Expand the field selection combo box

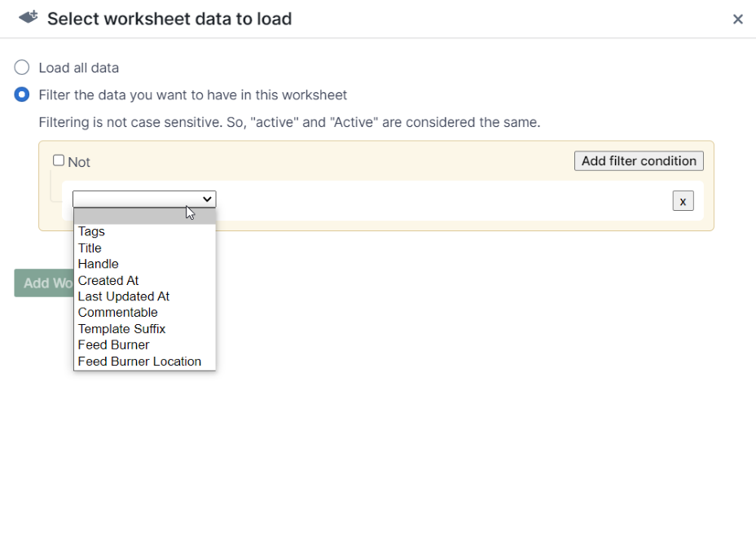[x=143, y=199]
